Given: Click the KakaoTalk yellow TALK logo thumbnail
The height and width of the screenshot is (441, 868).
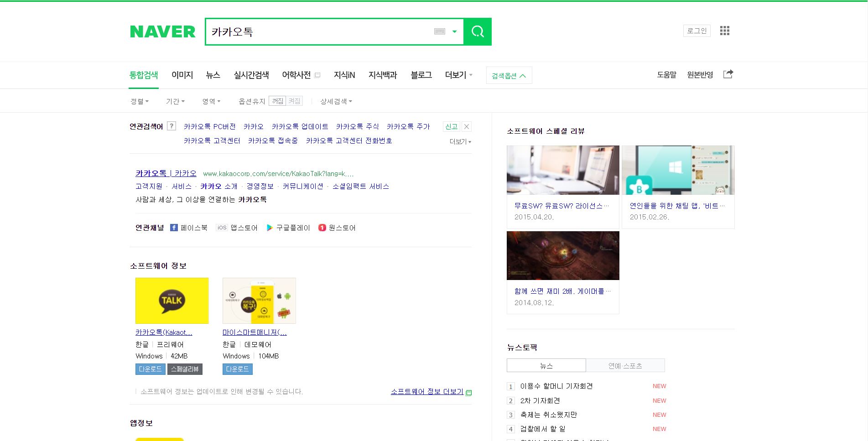Looking at the screenshot, I should click(x=172, y=301).
